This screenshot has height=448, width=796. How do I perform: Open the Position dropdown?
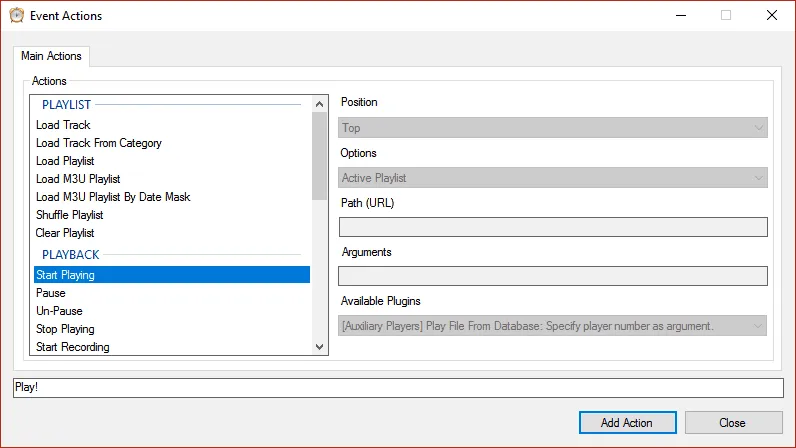tap(552, 128)
